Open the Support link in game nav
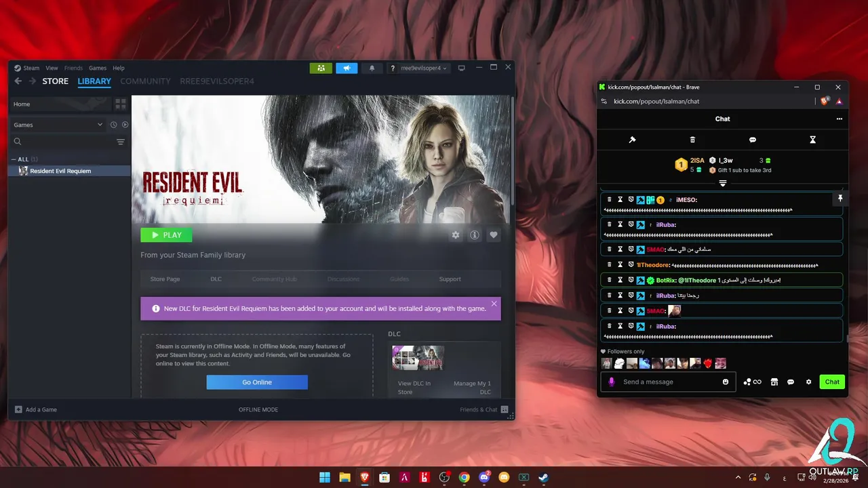 pyautogui.click(x=450, y=279)
